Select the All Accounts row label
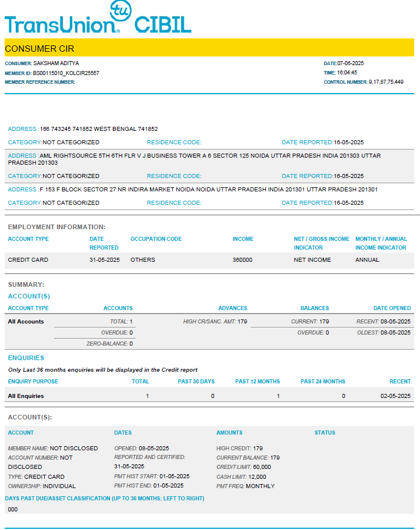Screen dimensions: 420x530 tap(26, 322)
